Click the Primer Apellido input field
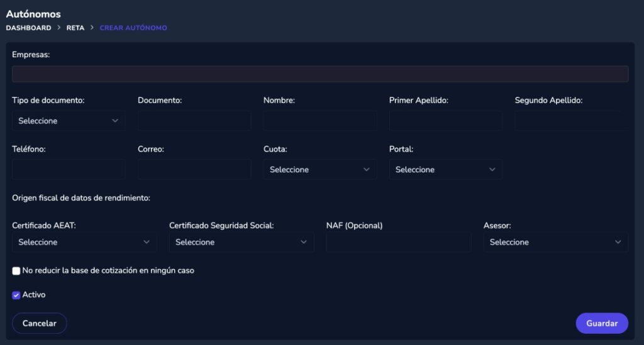644x345 pixels. [x=446, y=121]
